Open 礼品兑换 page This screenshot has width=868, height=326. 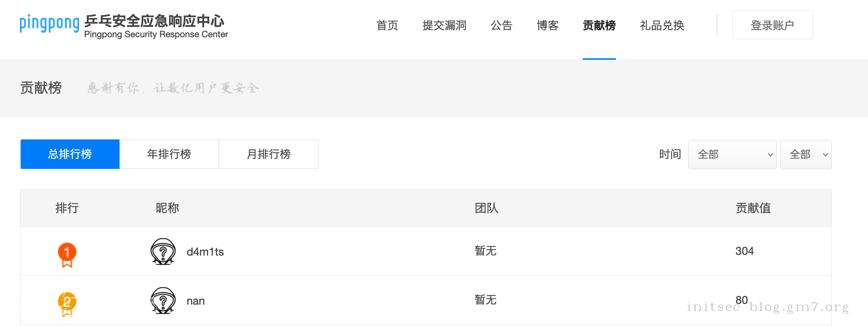point(662,25)
